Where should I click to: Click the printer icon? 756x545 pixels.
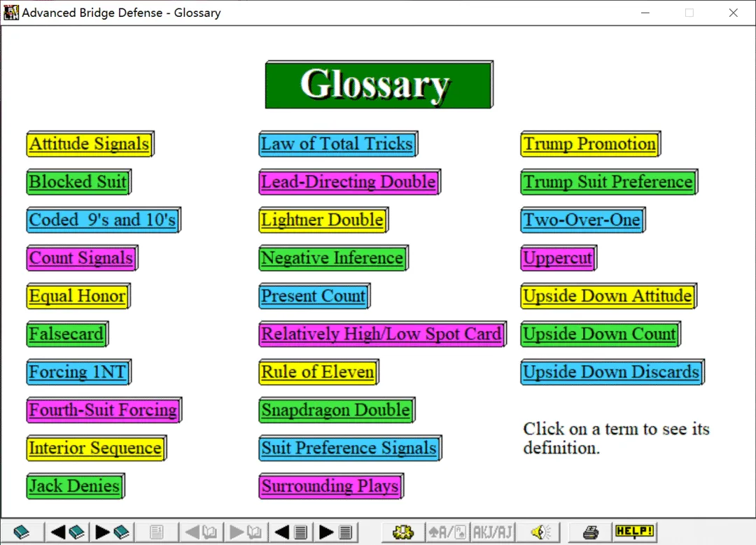[x=590, y=532]
